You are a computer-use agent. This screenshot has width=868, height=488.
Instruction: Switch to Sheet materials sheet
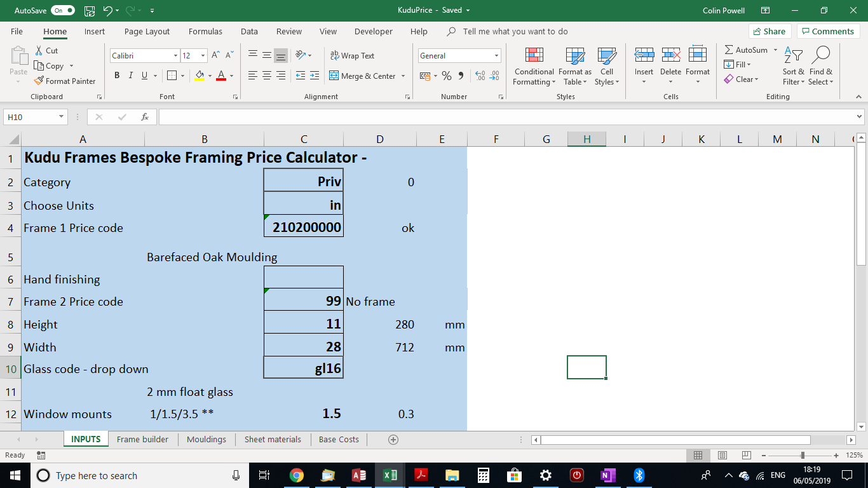click(273, 439)
